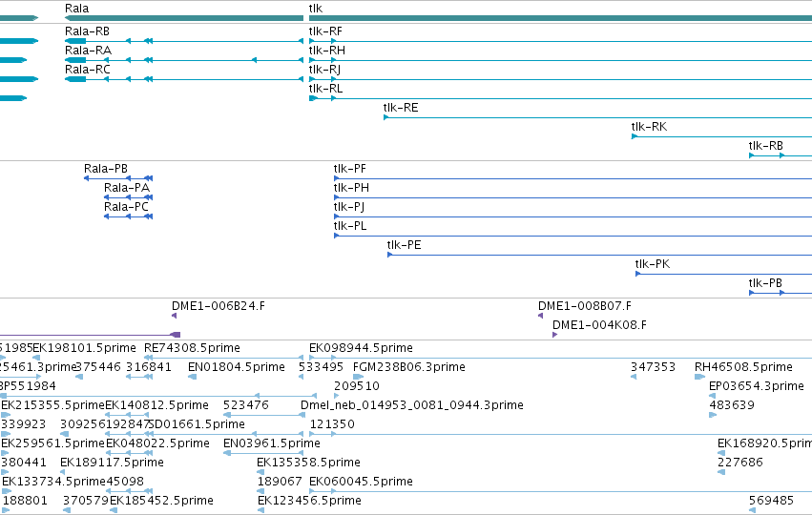Select Dmel_neb_014953_0081_0944.3prime feature
This screenshot has width=812, height=515.
(x=302, y=415)
